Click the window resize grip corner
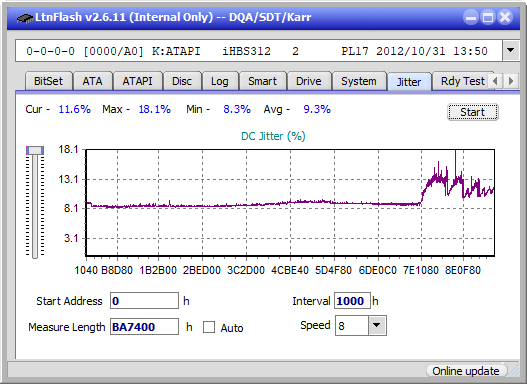This screenshot has width=527, height=384. click(x=514, y=372)
